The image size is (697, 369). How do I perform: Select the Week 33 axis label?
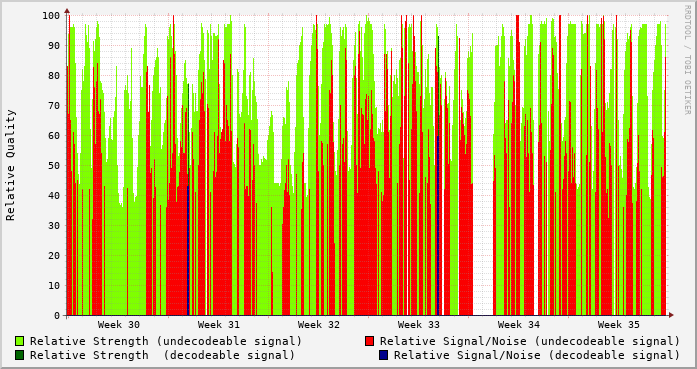point(418,325)
